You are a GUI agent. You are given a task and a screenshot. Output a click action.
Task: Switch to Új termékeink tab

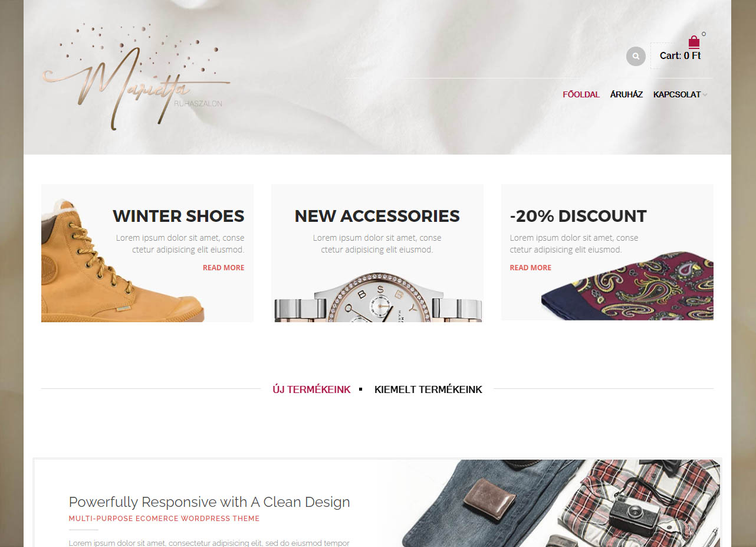tap(311, 389)
